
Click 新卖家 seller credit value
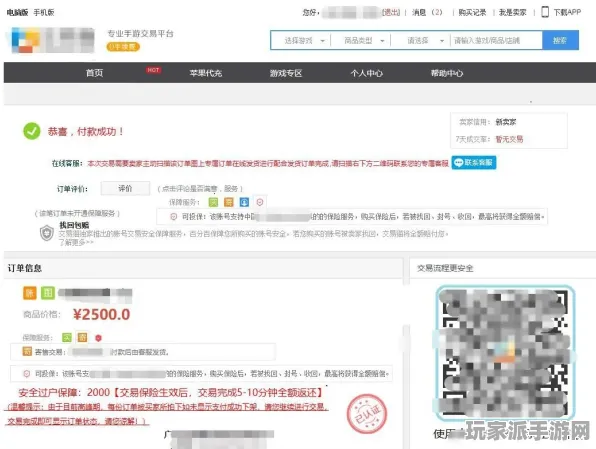point(506,122)
